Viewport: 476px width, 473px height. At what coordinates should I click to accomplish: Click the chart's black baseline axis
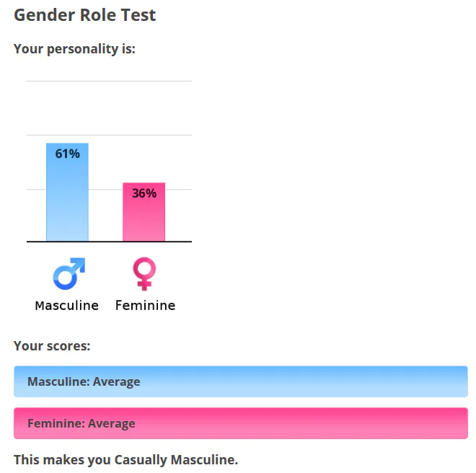click(110, 242)
